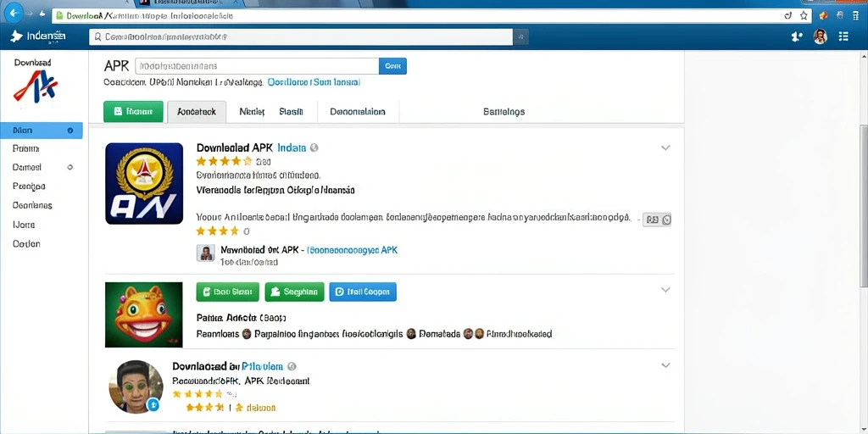Click the verified badge beside Indata
868x434 pixels.
pos(314,147)
